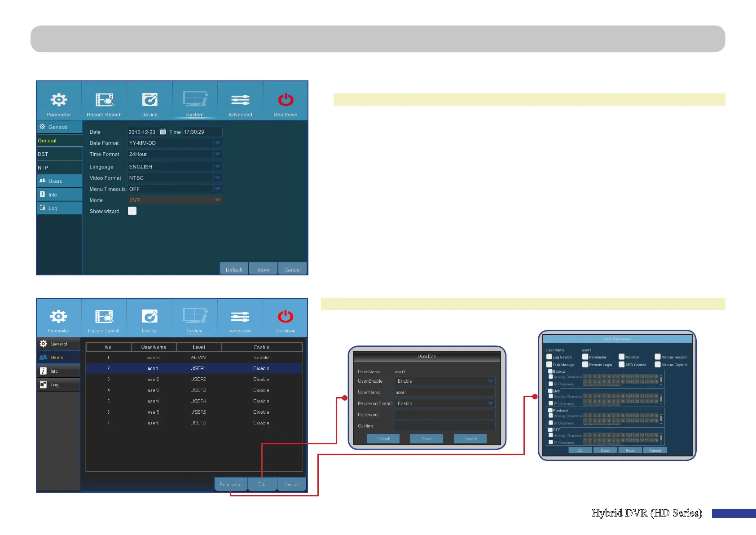Enable the PTZ group checkbox
This screenshot has width=756, height=535.
point(550,430)
